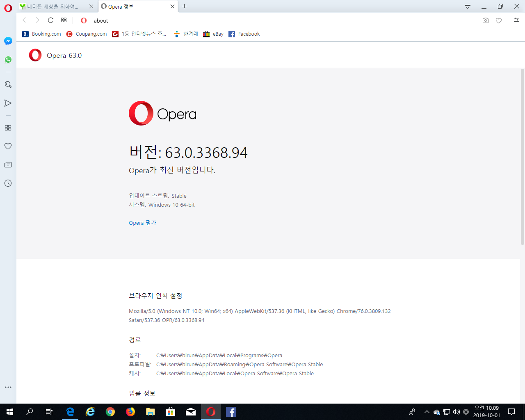Open Personal News in the sidebar
Screen dimensions: 525x420
[x=8, y=165]
